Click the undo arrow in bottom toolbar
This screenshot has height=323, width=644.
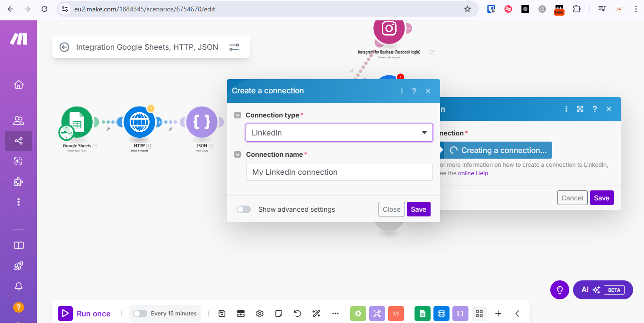298,314
